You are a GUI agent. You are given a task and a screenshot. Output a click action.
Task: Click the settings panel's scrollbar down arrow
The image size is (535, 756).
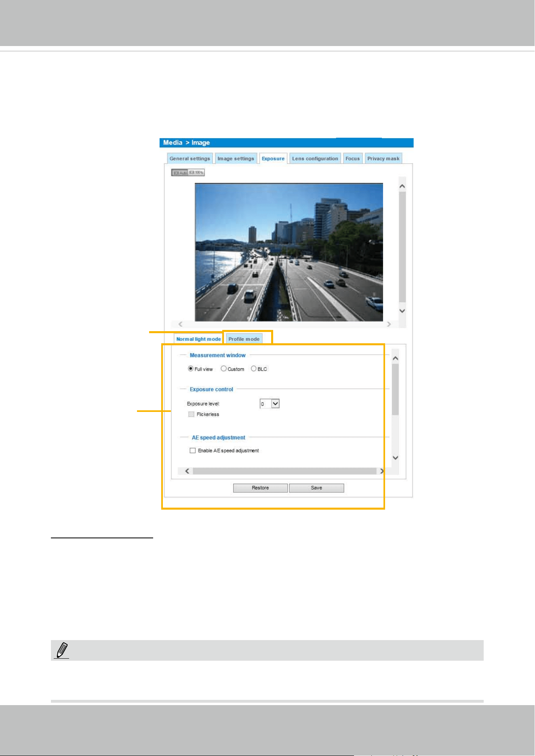396,458
